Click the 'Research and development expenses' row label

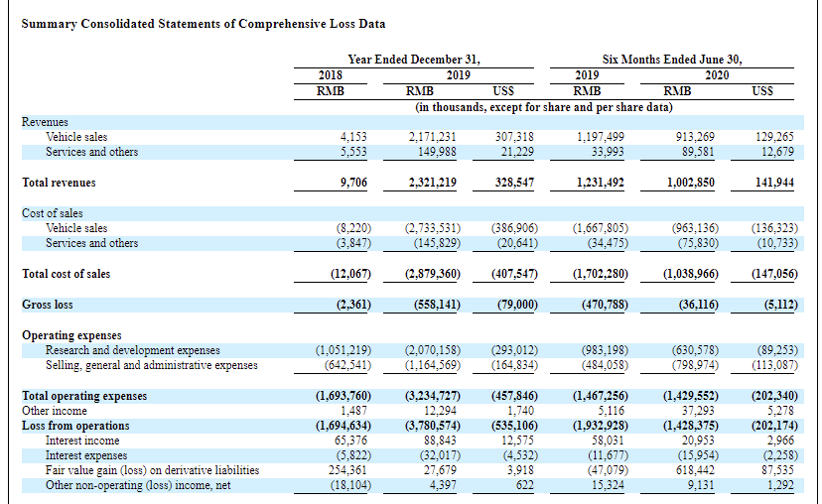tap(133, 350)
